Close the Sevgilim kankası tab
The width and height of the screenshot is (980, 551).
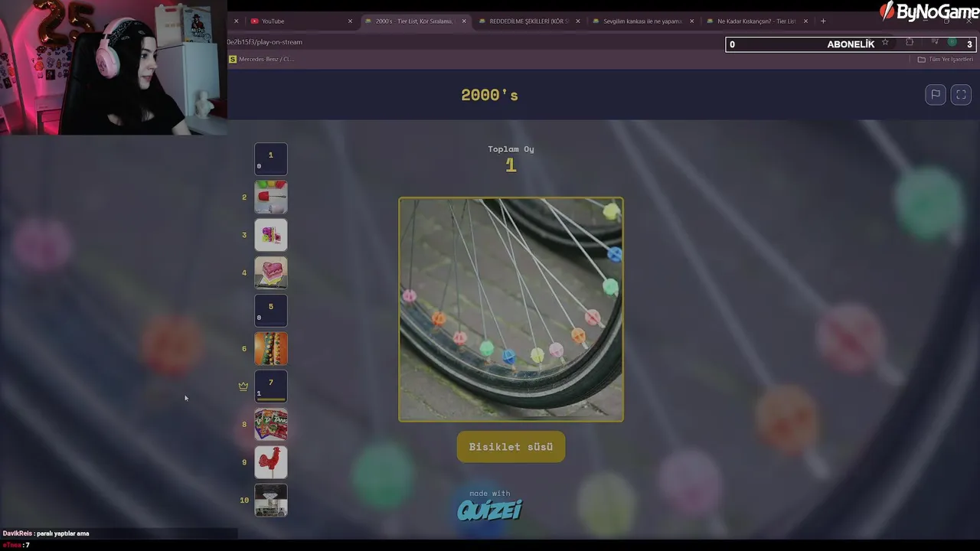[x=691, y=21]
